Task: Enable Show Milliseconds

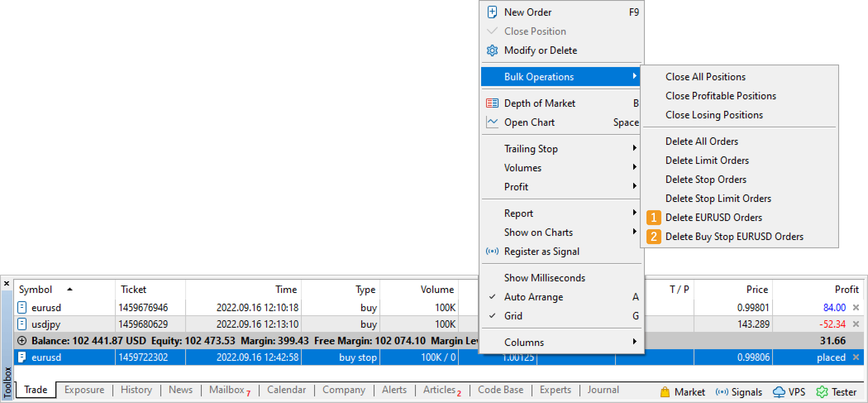Action: 544,278
